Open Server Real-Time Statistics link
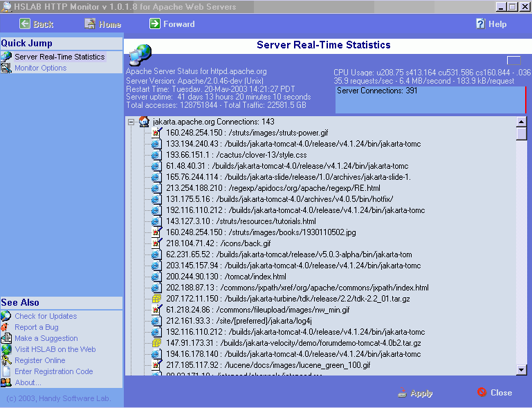 point(59,57)
